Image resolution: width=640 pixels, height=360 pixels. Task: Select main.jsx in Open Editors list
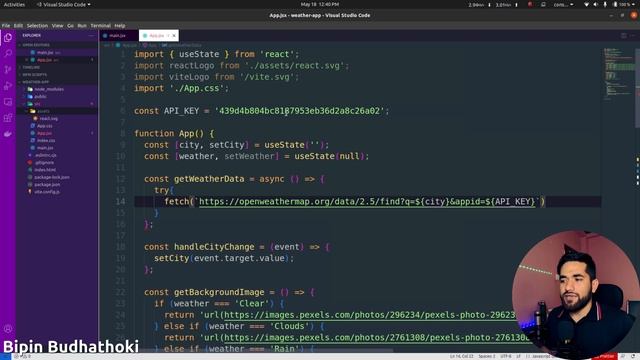(x=56, y=52)
